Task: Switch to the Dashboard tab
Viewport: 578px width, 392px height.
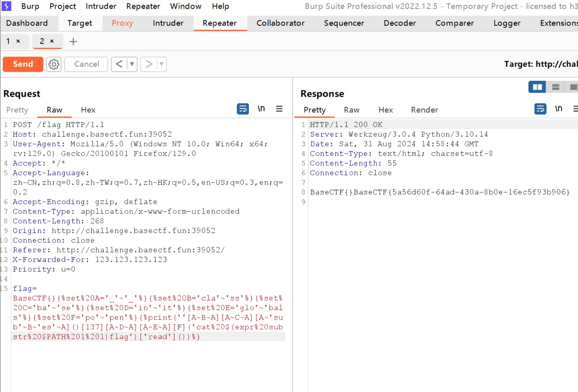Action: (27, 23)
